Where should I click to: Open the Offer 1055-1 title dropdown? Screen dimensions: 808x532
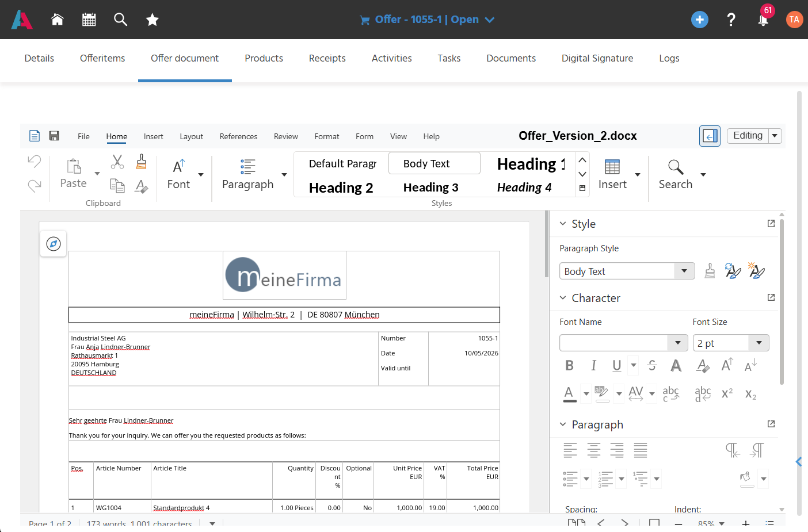tap(490, 20)
